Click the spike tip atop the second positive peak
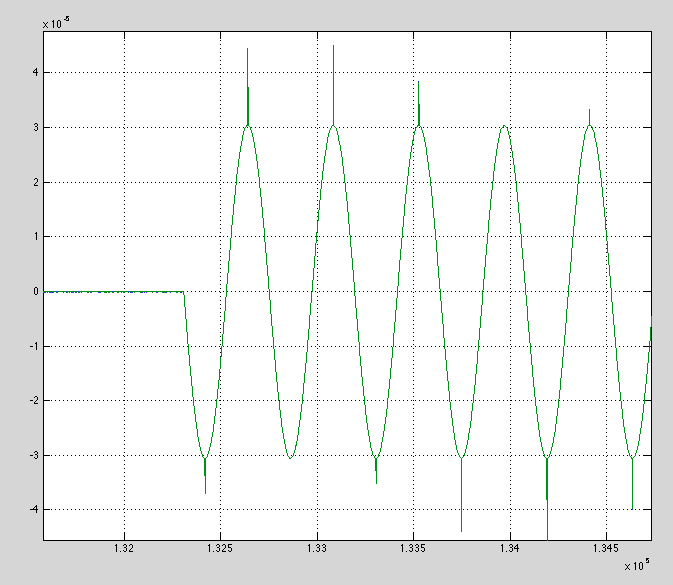The height and width of the screenshot is (585, 673). coord(333,47)
